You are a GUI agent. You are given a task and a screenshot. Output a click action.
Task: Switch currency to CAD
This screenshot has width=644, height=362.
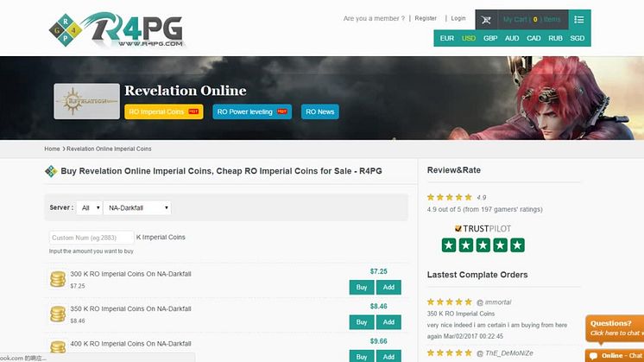[534, 38]
